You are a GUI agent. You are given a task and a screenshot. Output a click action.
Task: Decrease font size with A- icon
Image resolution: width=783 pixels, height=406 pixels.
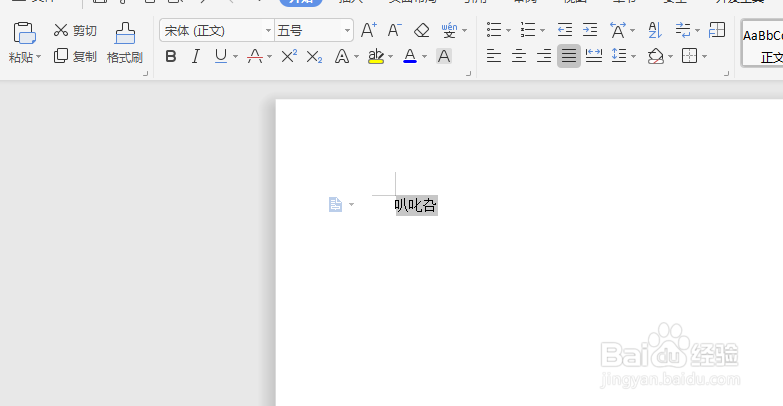tap(394, 30)
